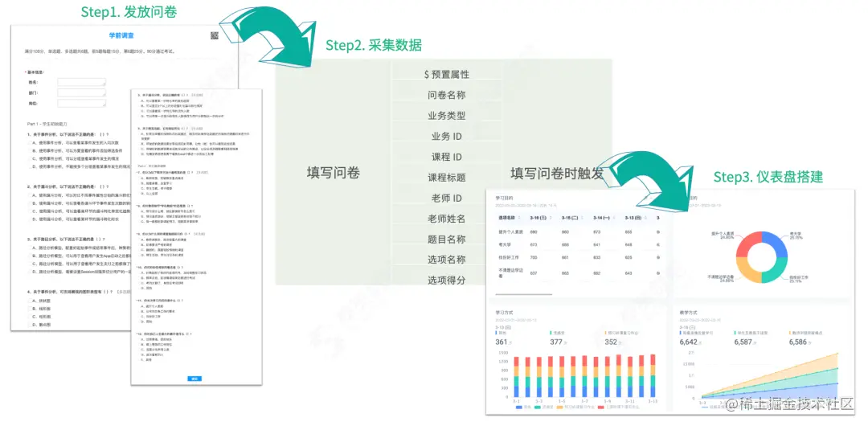The width and height of the screenshot is (868, 426).
Task: Click the 课程 ID property row
Action: click(x=447, y=157)
